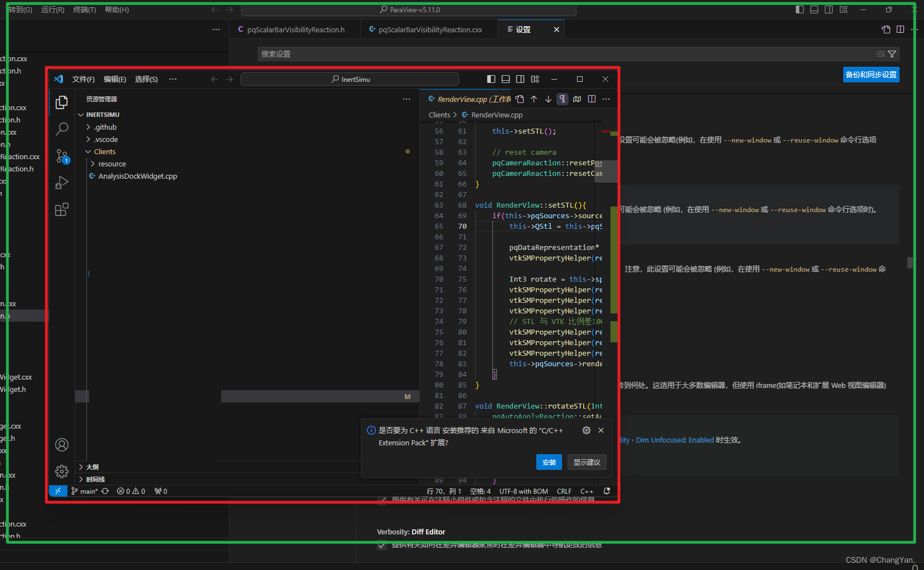Open Dim Unfocused: Enabled settings link

point(674,440)
